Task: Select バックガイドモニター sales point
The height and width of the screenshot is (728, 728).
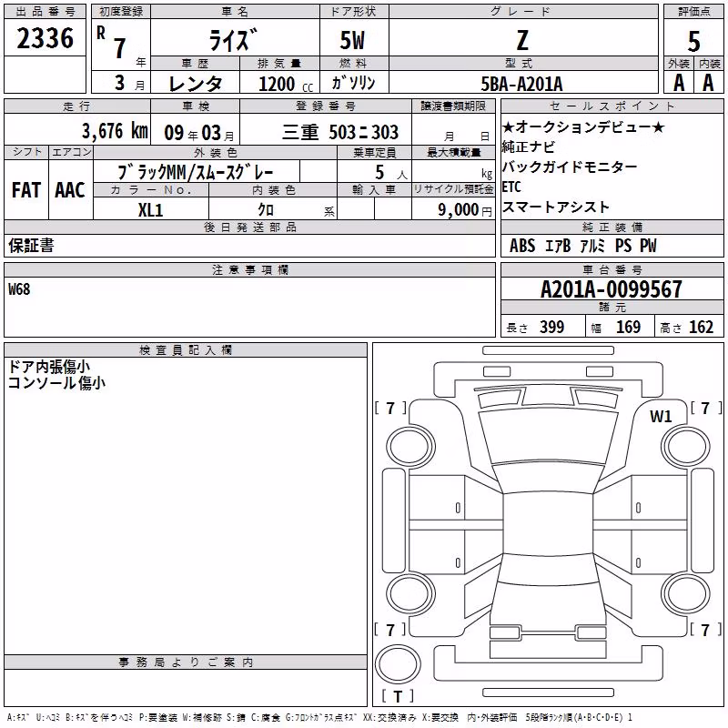Action: [570, 167]
